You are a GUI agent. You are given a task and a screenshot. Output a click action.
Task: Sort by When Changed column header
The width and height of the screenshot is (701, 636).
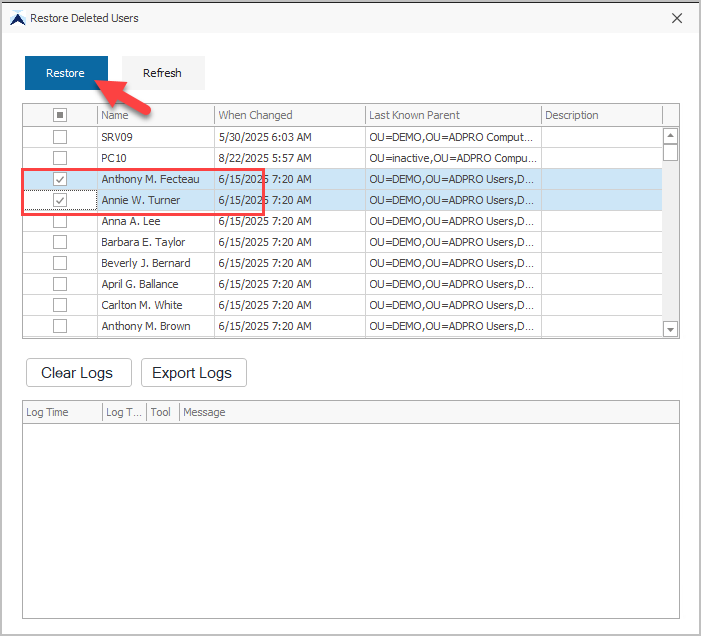289,115
